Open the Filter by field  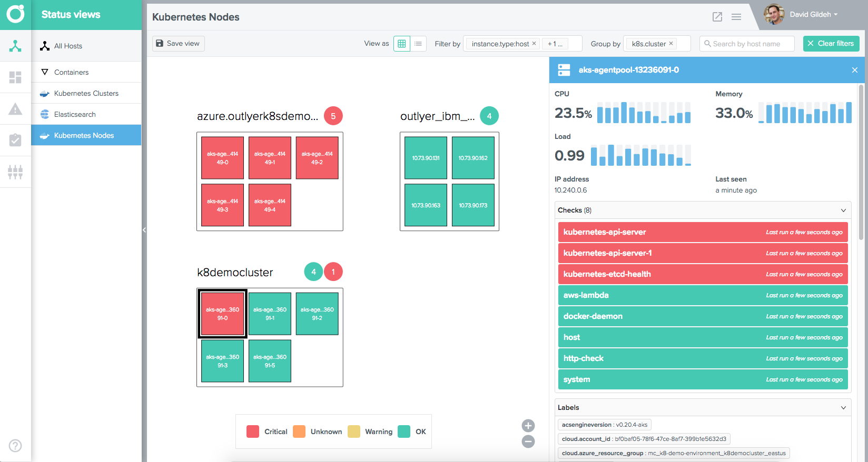[x=522, y=44]
